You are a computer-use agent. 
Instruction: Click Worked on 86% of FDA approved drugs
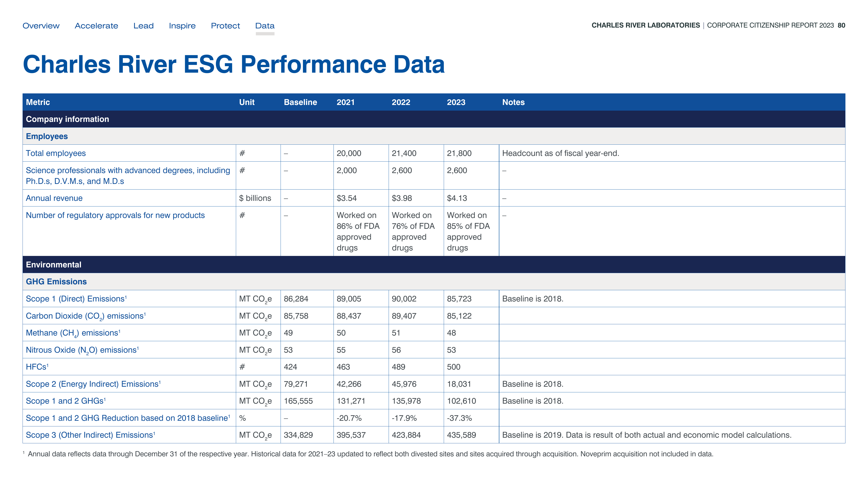[358, 231]
